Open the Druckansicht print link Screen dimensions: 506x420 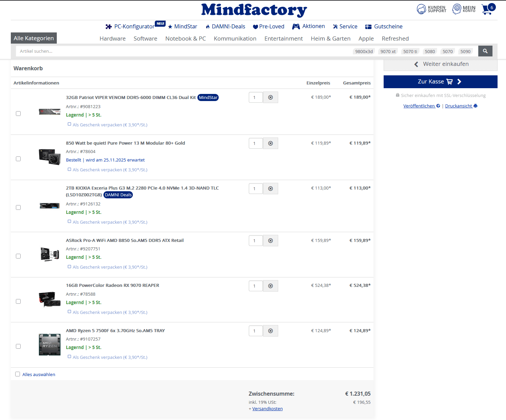click(x=461, y=106)
